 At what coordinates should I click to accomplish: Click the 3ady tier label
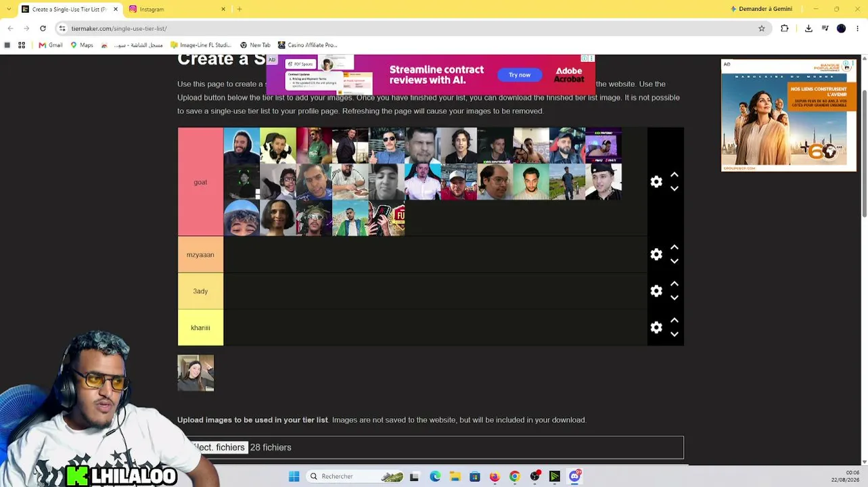pyautogui.click(x=200, y=291)
